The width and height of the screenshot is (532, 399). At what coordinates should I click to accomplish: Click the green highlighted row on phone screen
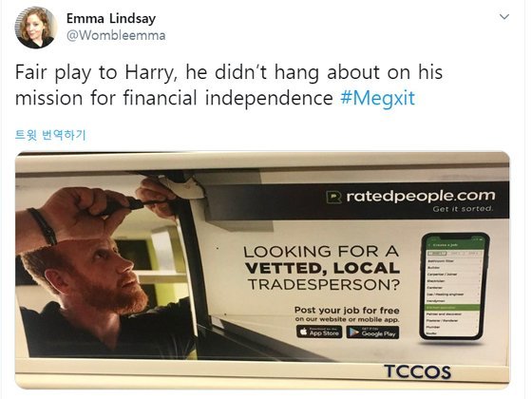point(452,308)
